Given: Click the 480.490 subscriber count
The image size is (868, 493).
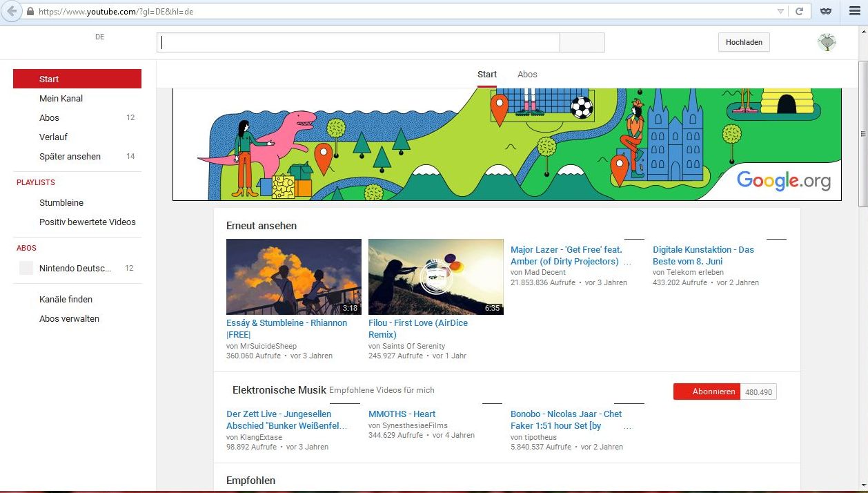Looking at the screenshot, I should (x=758, y=391).
